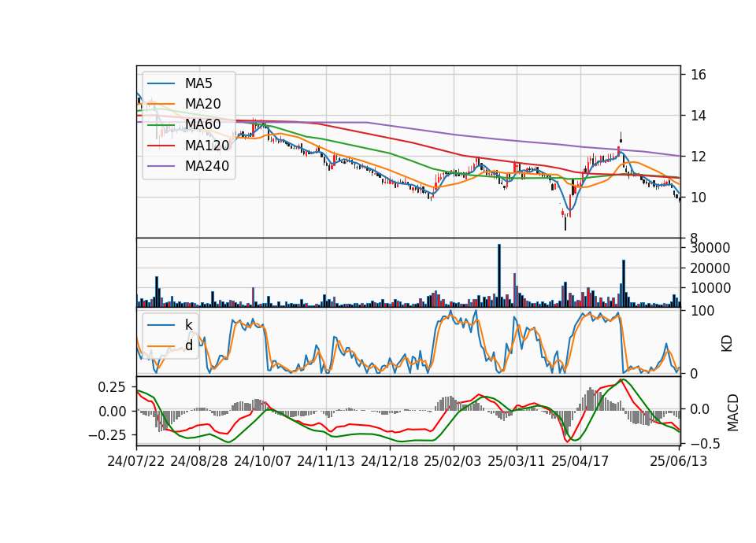Click the price axis value 12
Viewport: 756px width, 543px height.
699,157
